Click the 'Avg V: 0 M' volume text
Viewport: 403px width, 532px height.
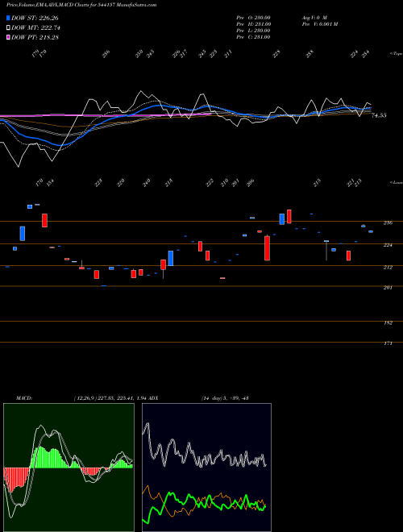pyautogui.click(x=314, y=17)
